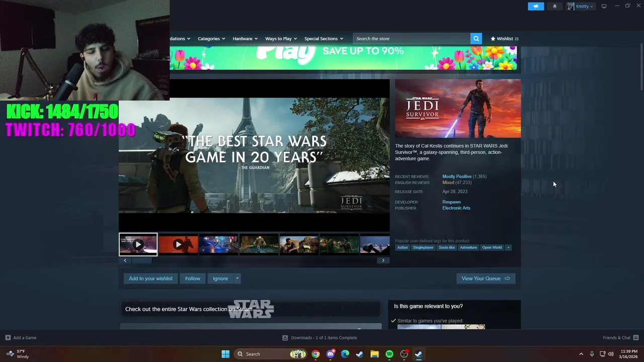Select the Adventure tag
The image size is (644, 362).
click(x=468, y=247)
